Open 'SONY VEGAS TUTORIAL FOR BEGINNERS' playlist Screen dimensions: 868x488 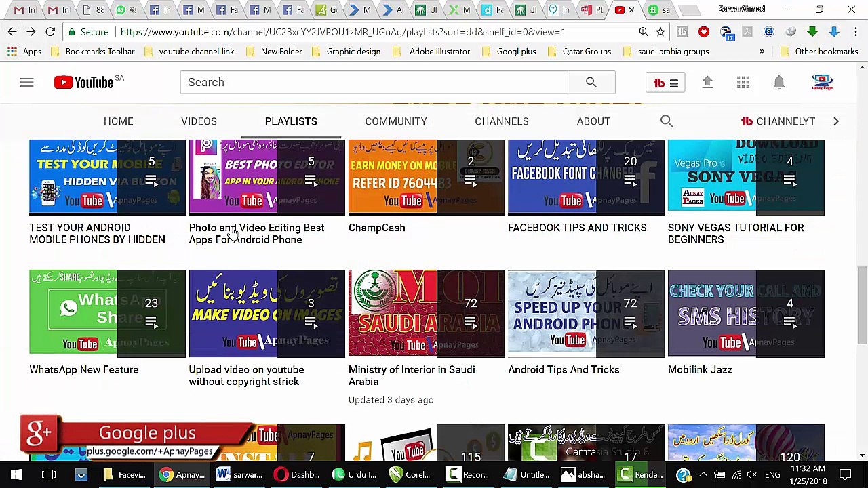click(736, 234)
